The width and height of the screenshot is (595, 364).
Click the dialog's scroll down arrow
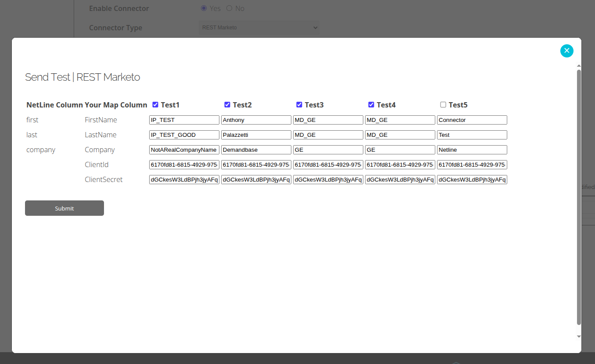(579, 336)
